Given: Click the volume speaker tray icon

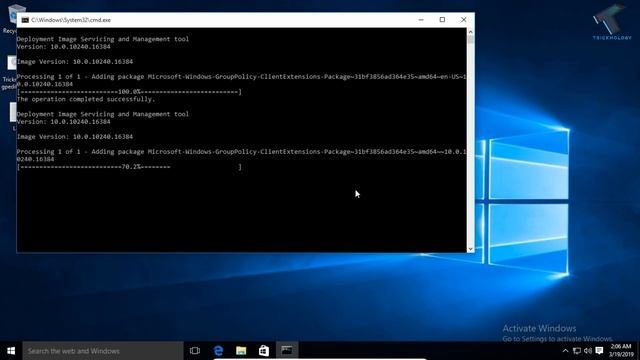Looking at the screenshot, I should point(588,351).
